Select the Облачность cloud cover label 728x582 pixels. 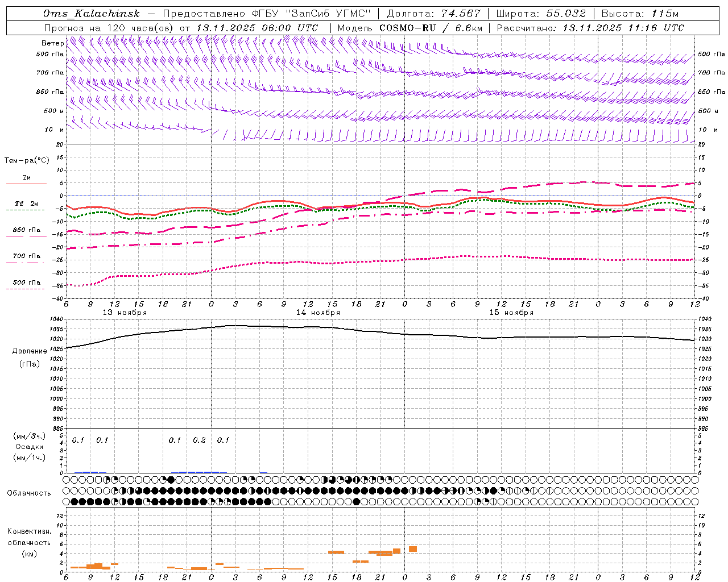(29, 493)
